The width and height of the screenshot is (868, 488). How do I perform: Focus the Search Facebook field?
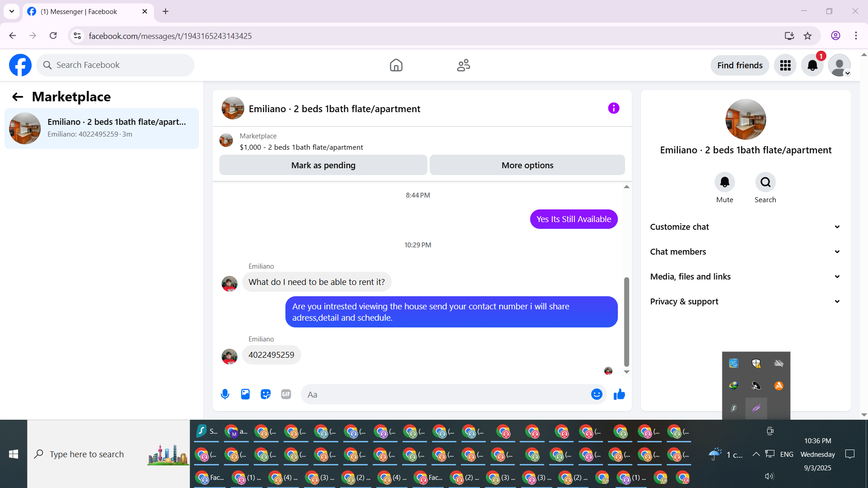click(x=115, y=65)
